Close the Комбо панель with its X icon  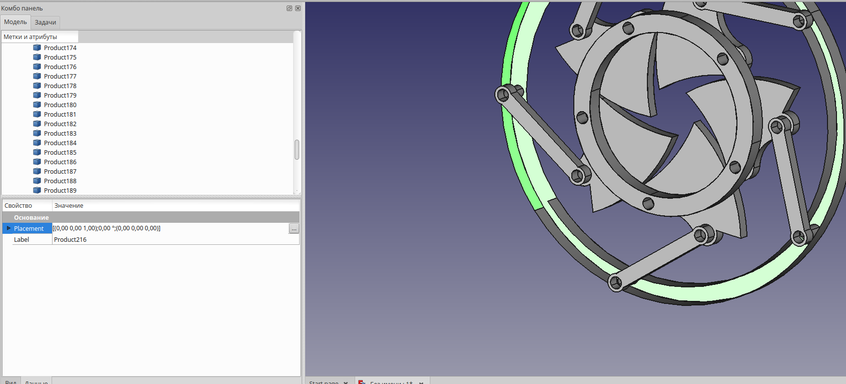(298, 8)
